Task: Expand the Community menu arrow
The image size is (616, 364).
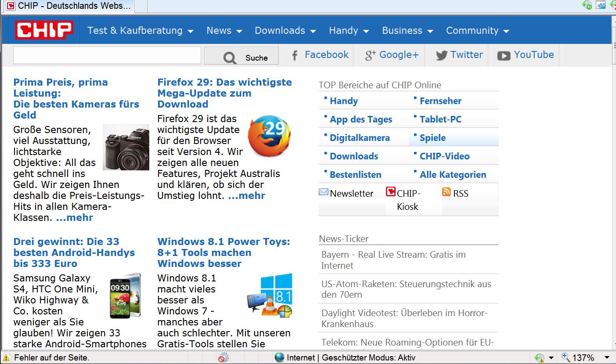Action: click(506, 31)
